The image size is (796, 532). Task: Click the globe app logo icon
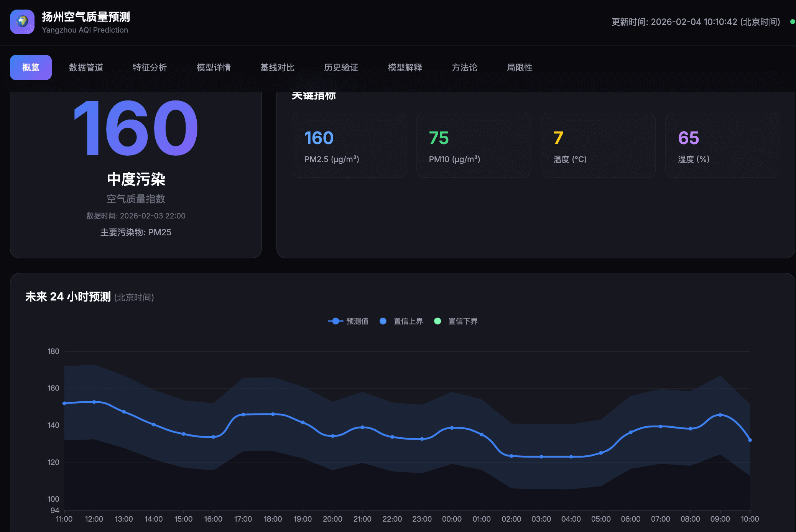point(22,22)
